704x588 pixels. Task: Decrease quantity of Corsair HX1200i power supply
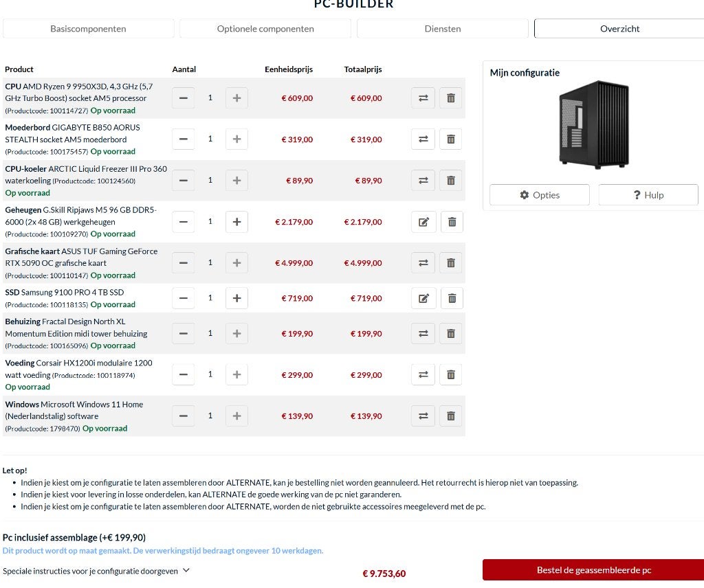point(183,374)
